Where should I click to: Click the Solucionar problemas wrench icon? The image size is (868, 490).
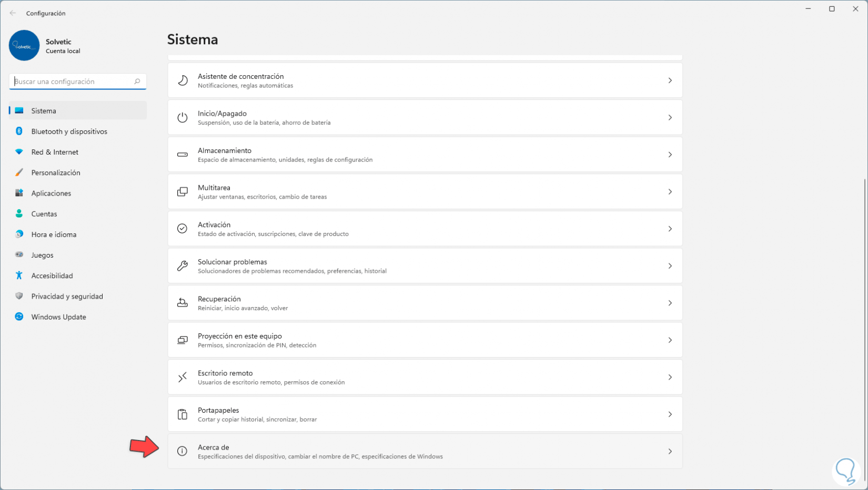click(x=183, y=266)
